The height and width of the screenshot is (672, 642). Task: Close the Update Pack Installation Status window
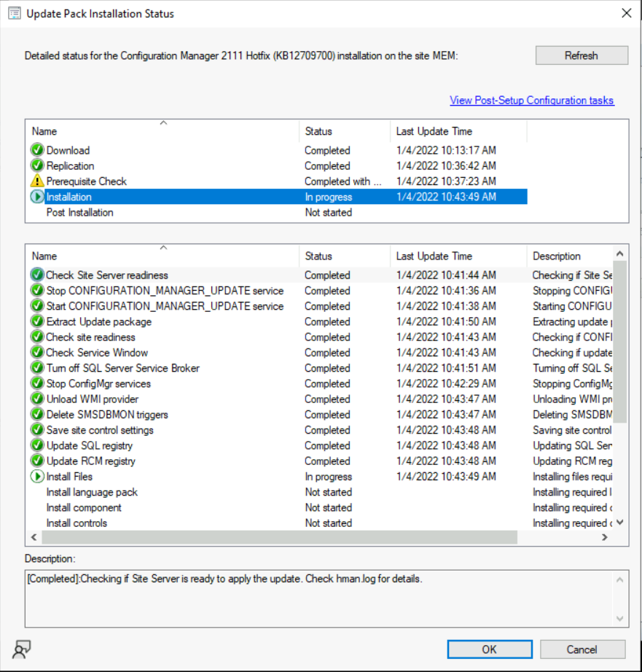pos(627,13)
